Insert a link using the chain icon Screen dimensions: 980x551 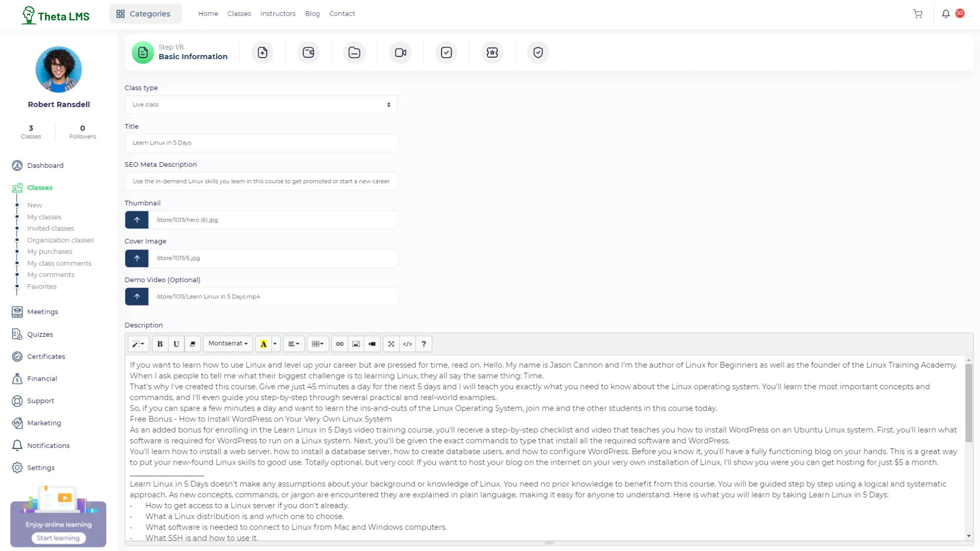click(339, 344)
